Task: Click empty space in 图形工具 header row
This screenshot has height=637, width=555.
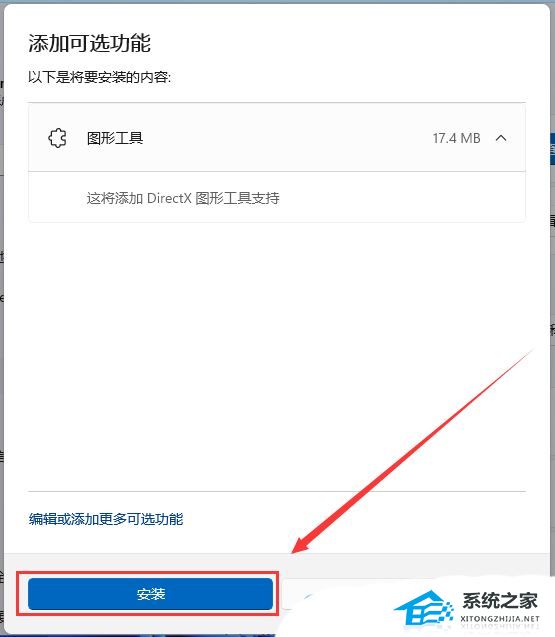Action: pos(284,138)
